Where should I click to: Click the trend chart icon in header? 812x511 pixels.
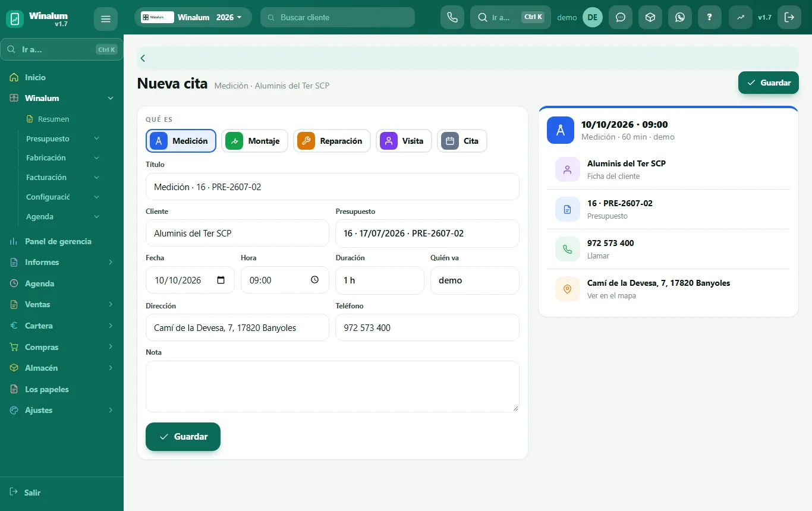point(741,17)
